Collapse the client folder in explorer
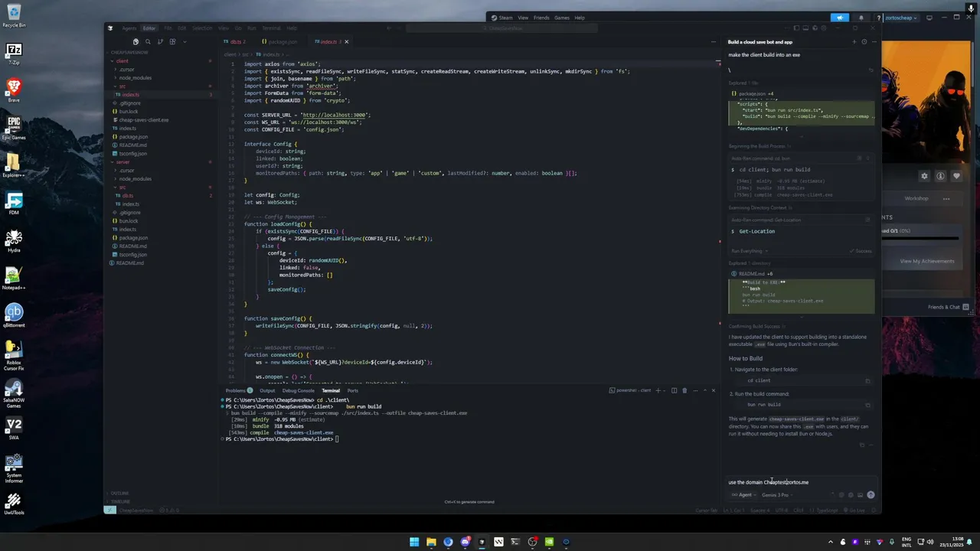Screen dimensions: 980x551 click(122, 61)
